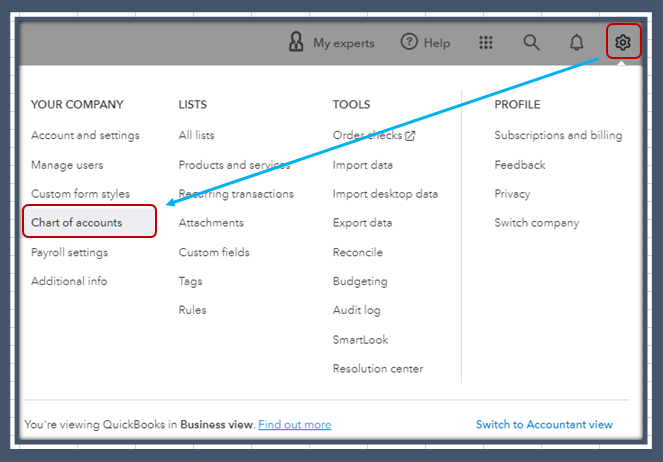
Task: Open All lists
Action: coord(196,135)
